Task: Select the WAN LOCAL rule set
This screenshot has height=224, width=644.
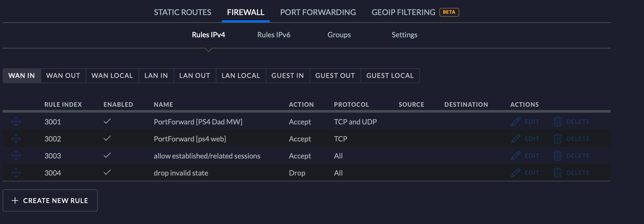Action: point(112,76)
